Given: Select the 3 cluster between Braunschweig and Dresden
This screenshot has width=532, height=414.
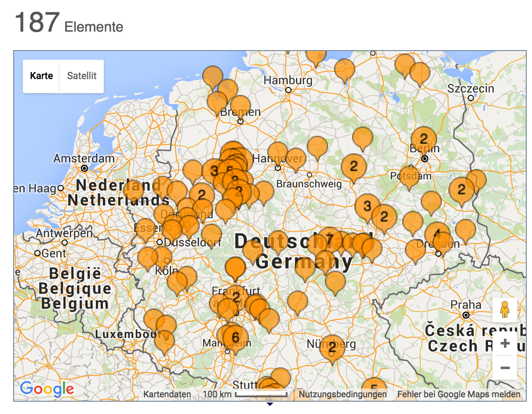Looking at the screenshot, I should click(x=368, y=206).
